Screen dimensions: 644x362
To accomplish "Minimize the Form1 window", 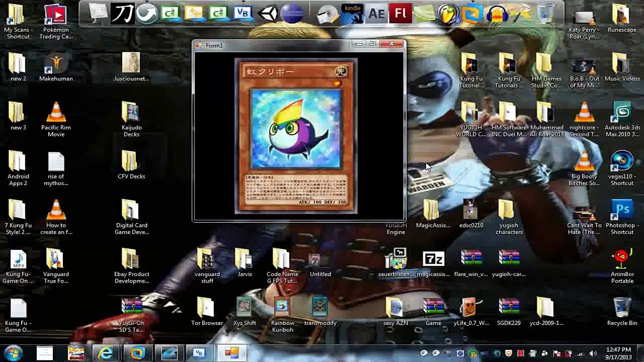I will pos(359,44).
